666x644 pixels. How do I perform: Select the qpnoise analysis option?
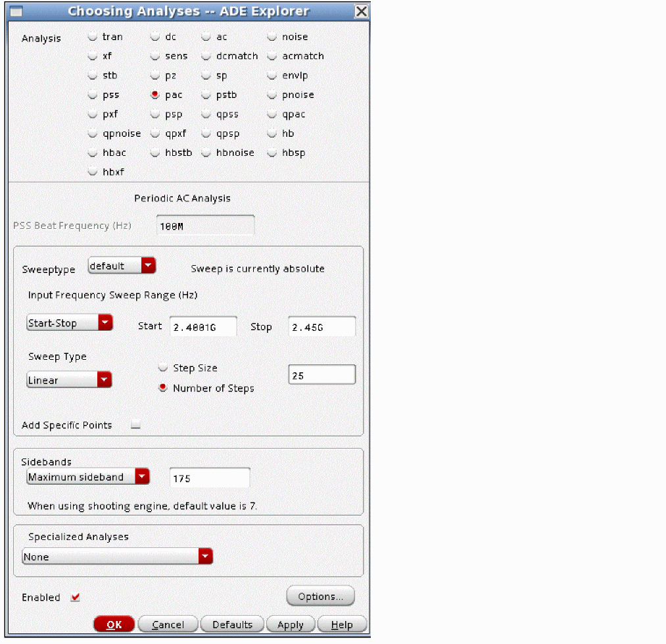click(x=93, y=134)
